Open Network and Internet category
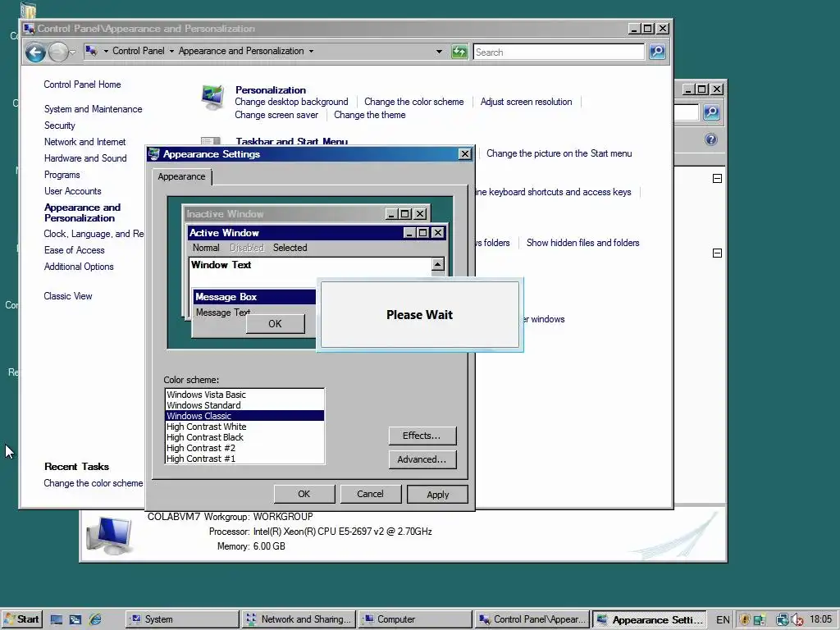This screenshot has height=630, width=840. [x=84, y=142]
